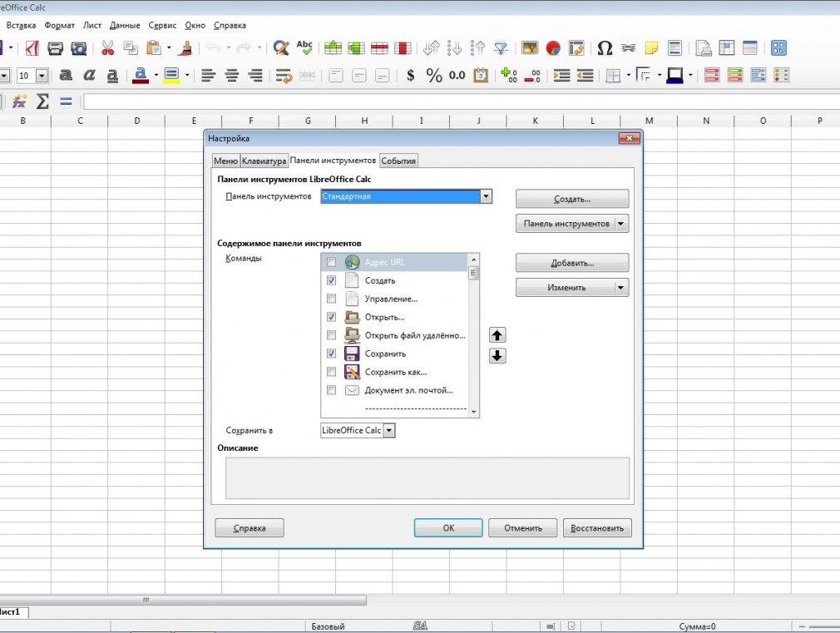Insert a comment with the yellow note icon

click(x=651, y=48)
